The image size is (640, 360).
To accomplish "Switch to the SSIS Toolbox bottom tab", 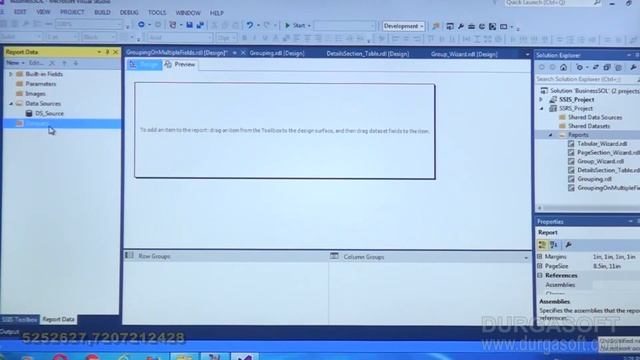I will pos(20,319).
